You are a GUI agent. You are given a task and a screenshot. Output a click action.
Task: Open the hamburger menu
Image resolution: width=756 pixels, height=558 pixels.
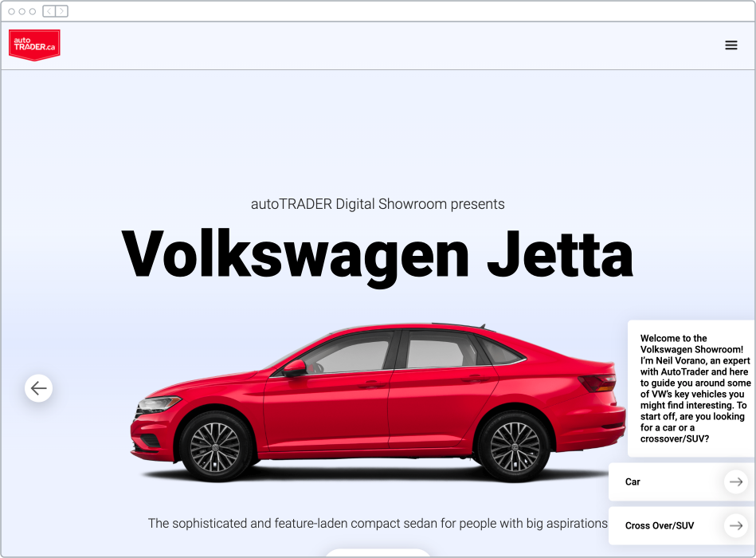coord(731,45)
